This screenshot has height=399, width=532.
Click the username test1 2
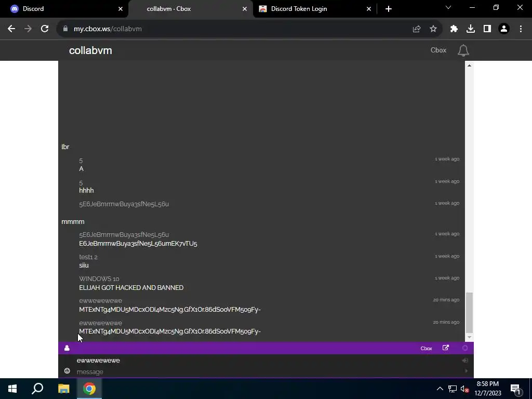pyautogui.click(x=88, y=257)
